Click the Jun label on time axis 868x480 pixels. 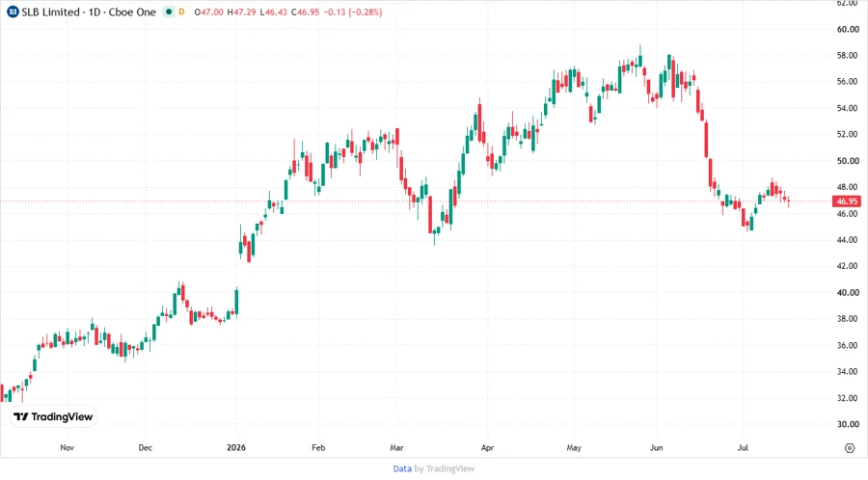[656, 447]
